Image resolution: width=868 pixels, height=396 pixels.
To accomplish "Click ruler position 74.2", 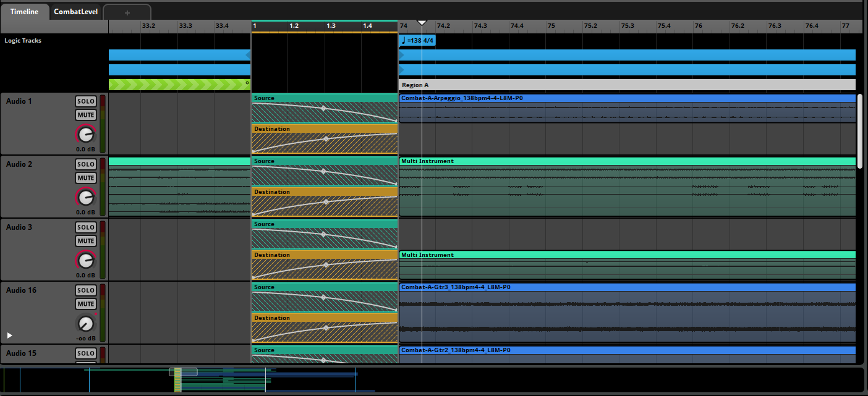I will click(443, 26).
